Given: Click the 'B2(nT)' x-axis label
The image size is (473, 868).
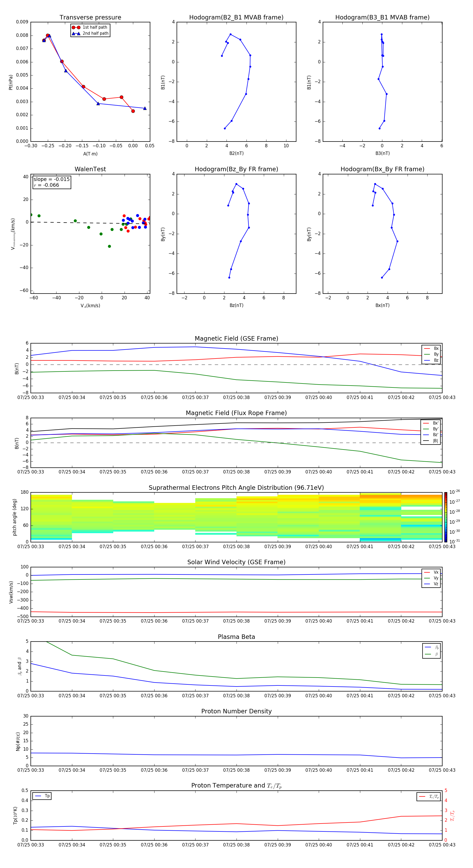Looking at the screenshot, I should 236,153.
